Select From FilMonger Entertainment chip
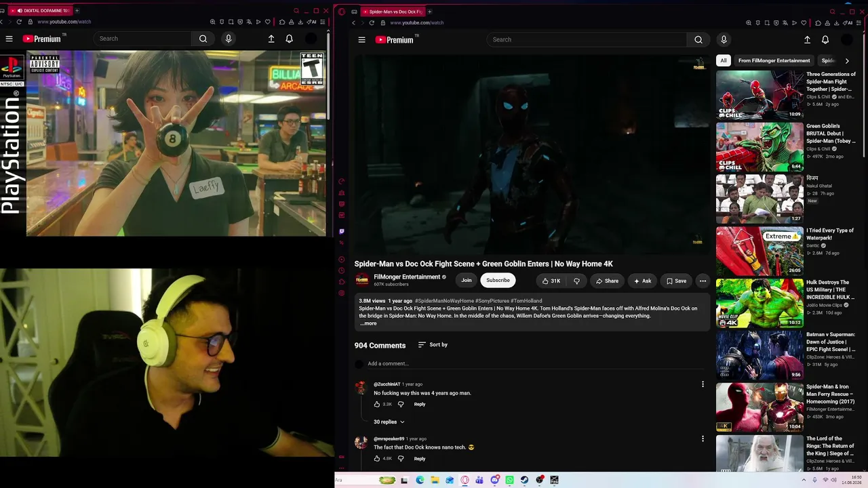Screen dimensions: 868x488 (x=774, y=61)
